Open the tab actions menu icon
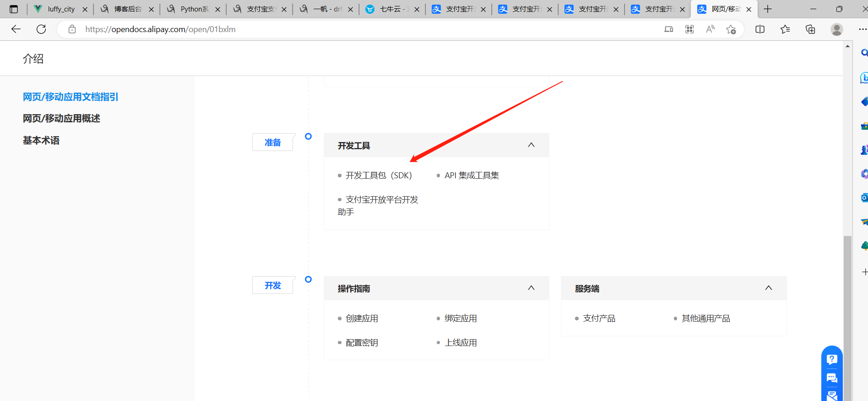The image size is (868, 401). (x=14, y=9)
